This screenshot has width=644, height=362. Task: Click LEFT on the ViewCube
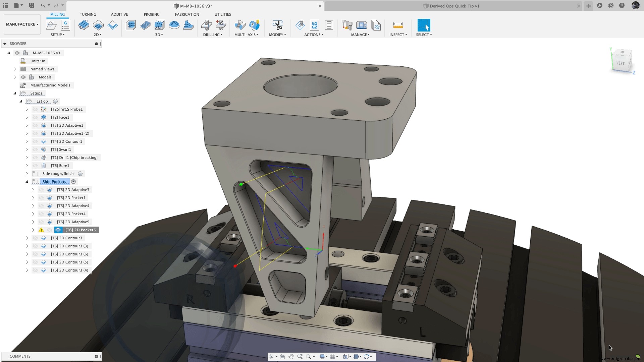[x=621, y=62]
